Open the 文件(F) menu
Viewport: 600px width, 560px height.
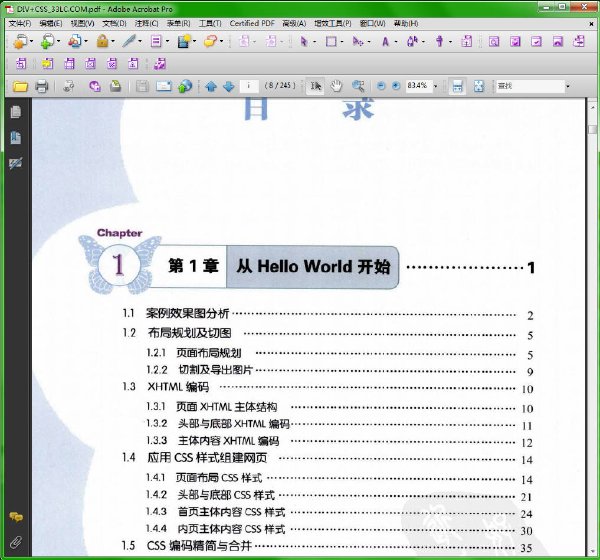click(x=20, y=24)
